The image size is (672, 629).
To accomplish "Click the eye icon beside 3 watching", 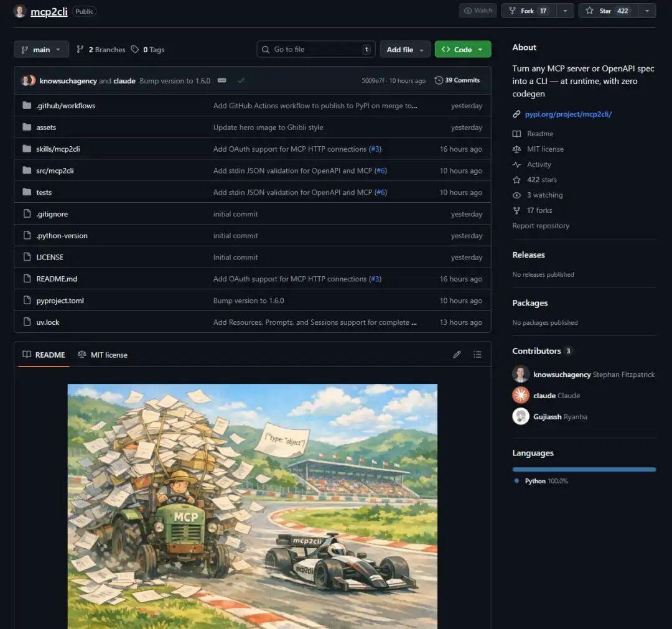I will [517, 195].
